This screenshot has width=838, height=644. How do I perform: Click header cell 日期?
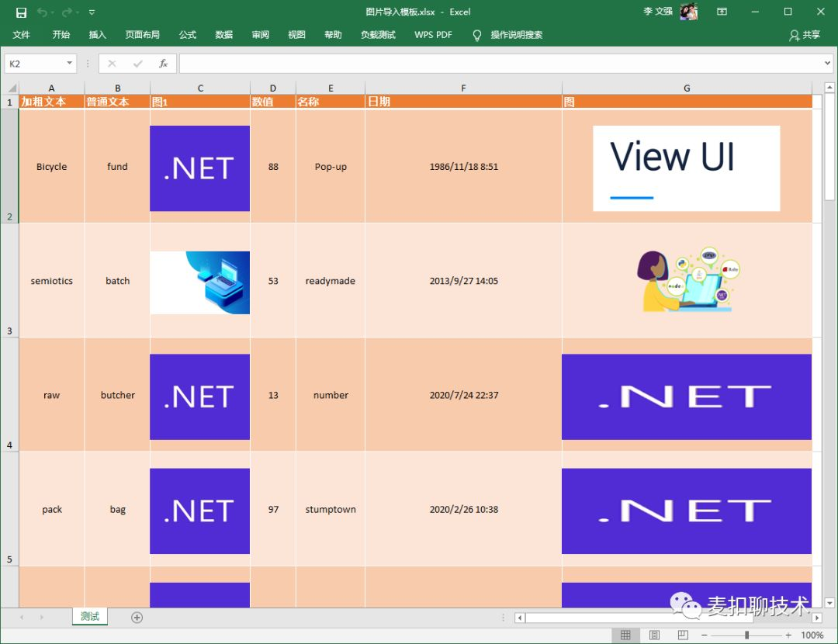pos(463,102)
